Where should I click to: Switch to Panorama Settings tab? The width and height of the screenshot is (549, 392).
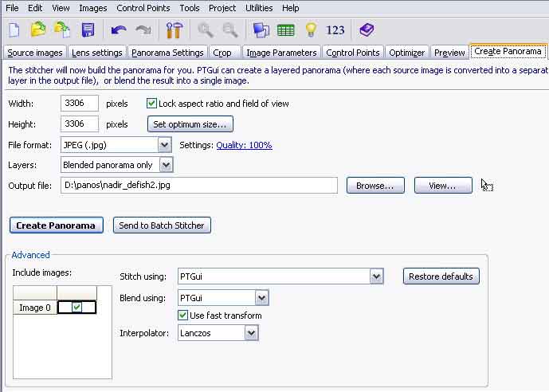167,53
